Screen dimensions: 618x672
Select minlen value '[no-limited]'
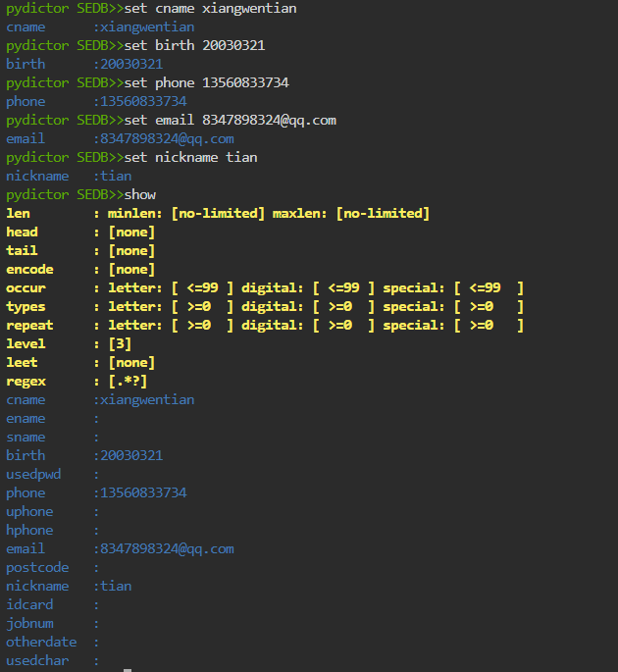click(x=218, y=214)
